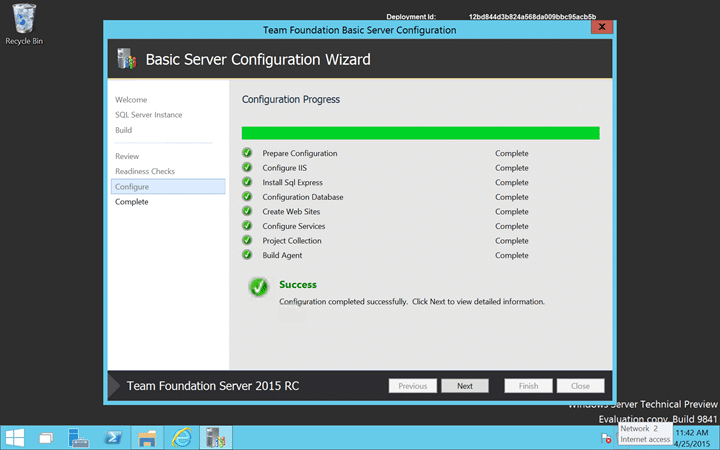Click green check beside Configure Services
The width and height of the screenshot is (720, 450).
click(247, 225)
